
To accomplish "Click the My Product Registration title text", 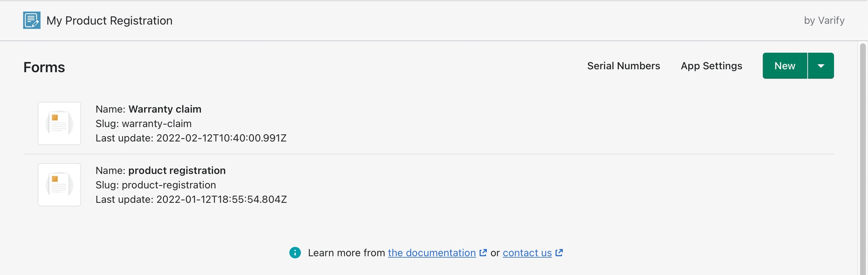I will click(109, 21).
